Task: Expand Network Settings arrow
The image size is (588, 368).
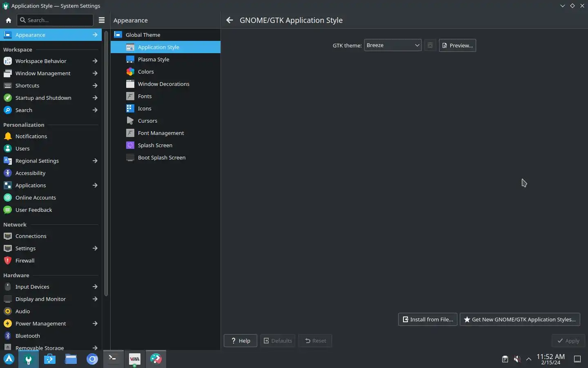Action: 95,248
